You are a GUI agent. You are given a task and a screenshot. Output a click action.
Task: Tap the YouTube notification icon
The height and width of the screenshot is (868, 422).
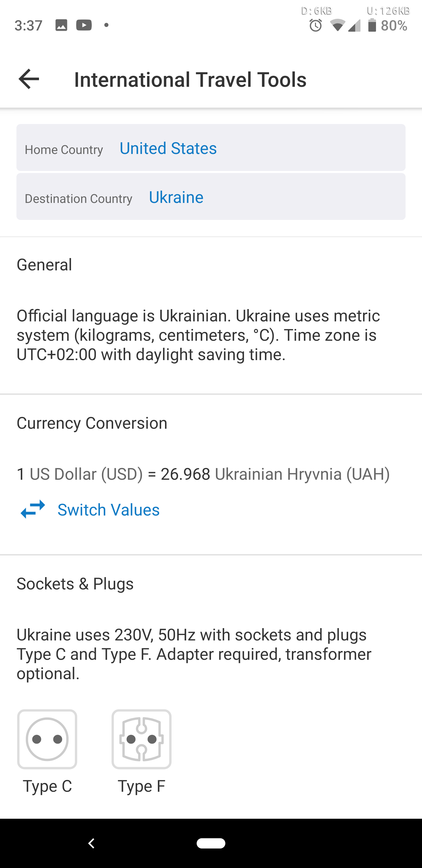[84, 25]
